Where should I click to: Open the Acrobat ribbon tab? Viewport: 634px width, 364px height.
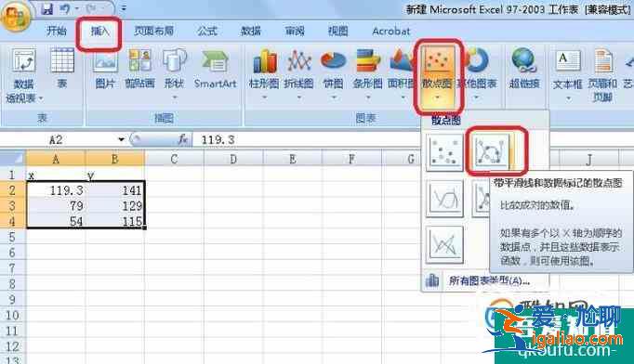coord(390,31)
